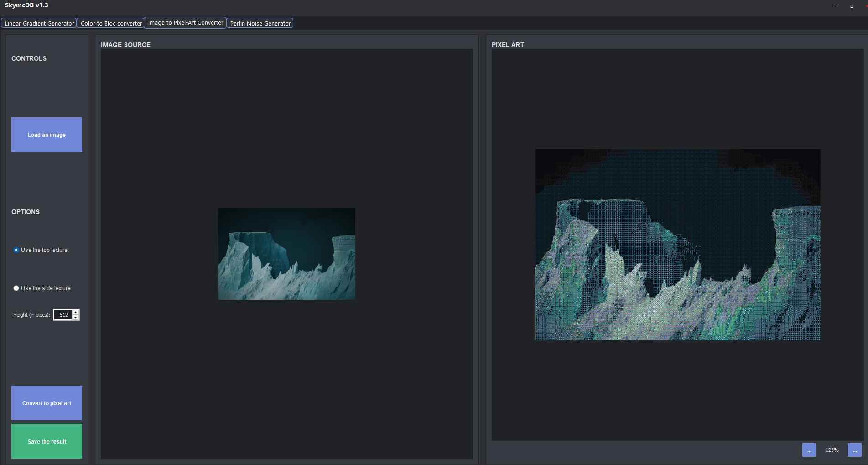The image size is (868, 465).
Task: Click 'Convert to pixel art'
Action: tap(47, 403)
